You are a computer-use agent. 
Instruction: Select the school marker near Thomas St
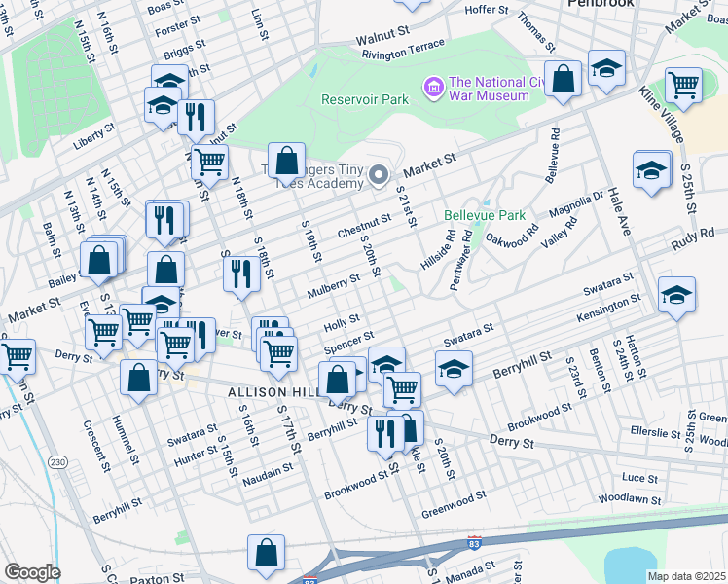tap(606, 71)
